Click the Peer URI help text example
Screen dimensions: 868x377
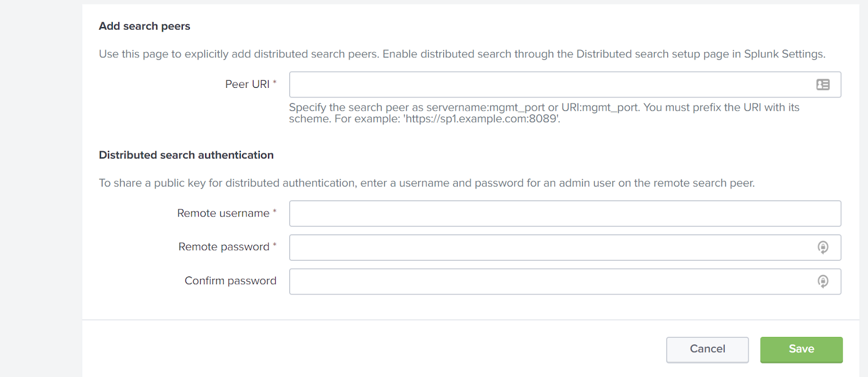tap(482, 119)
